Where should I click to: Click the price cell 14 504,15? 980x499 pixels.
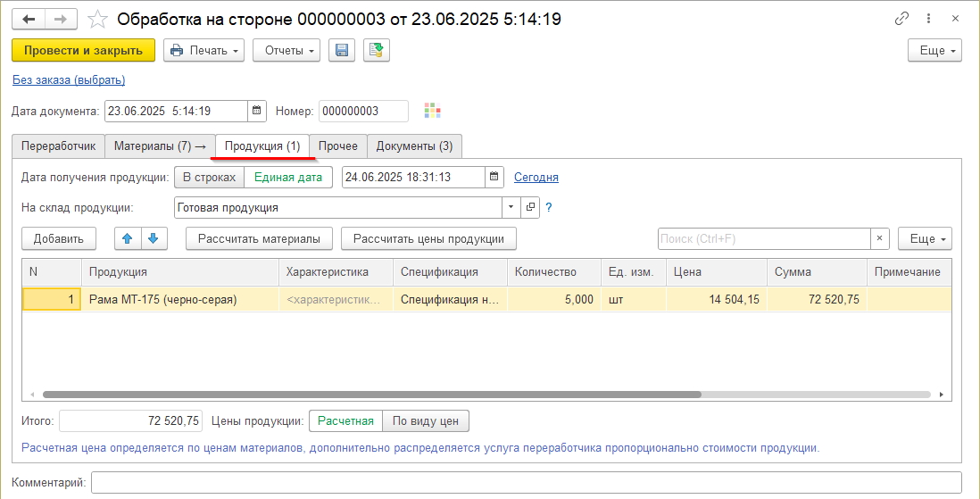(716, 300)
